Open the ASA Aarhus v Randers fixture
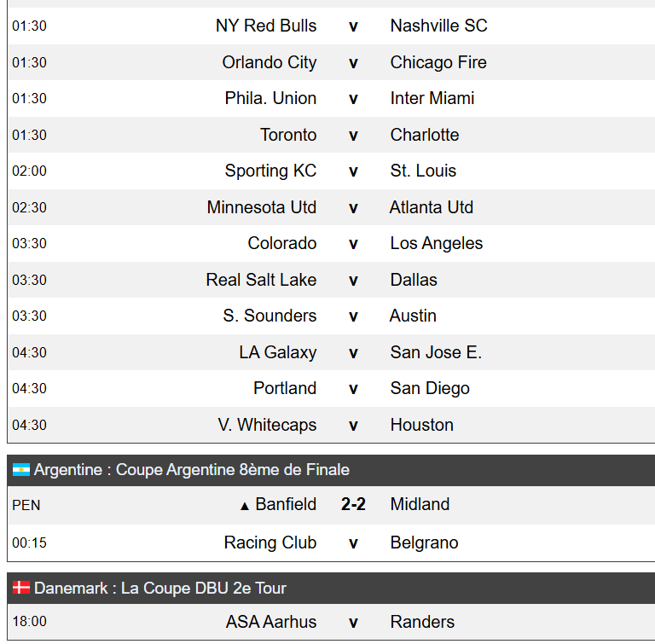The width and height of the screenshot is (655, 644). [331, 622]
